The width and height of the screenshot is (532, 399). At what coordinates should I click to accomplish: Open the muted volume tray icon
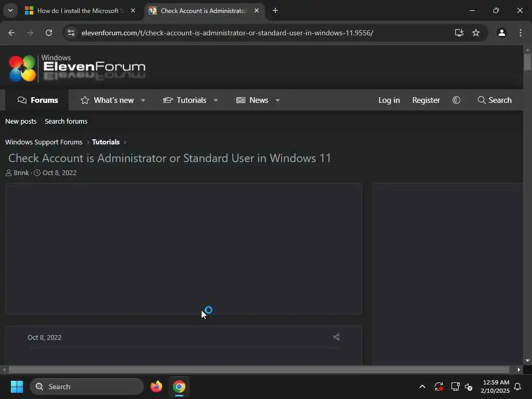pyautogui.click(x=469, y=387)
